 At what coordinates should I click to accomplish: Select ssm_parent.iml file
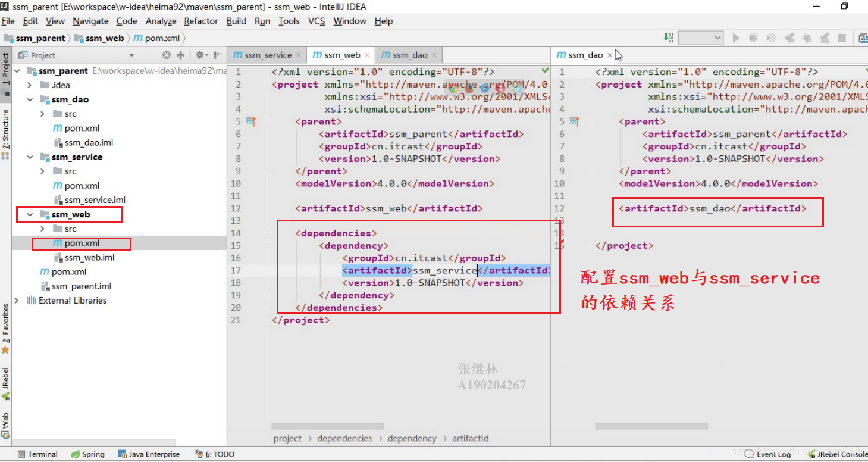point(76,286)
